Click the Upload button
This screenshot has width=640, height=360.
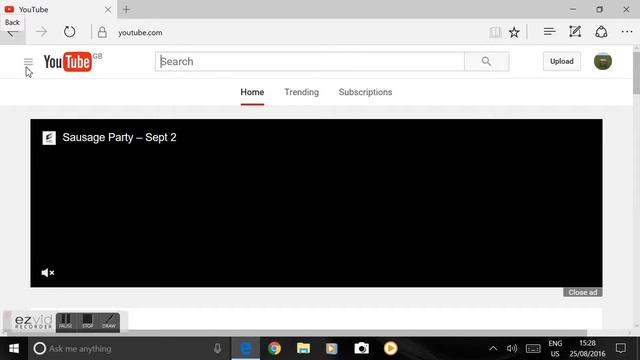click(562, 62)
